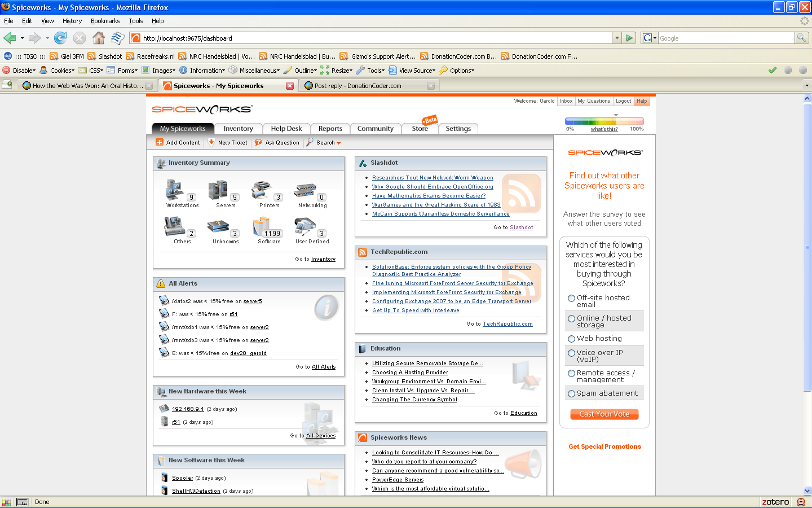
Task: Switch to the Inventory tab
Action: (x=238, y=129)
